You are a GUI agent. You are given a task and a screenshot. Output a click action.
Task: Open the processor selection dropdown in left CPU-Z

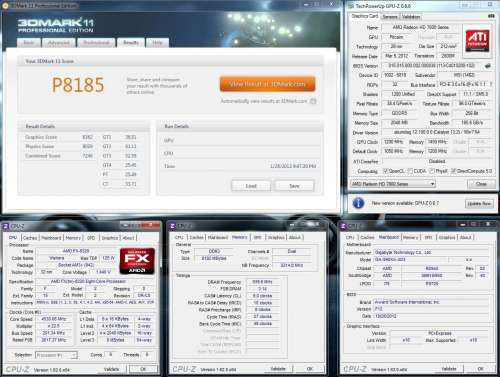click(56, 355)
